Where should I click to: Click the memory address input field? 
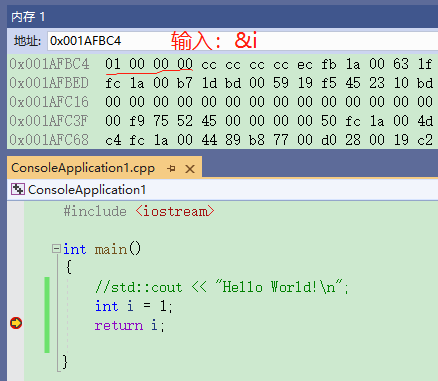tap(242, 41)
